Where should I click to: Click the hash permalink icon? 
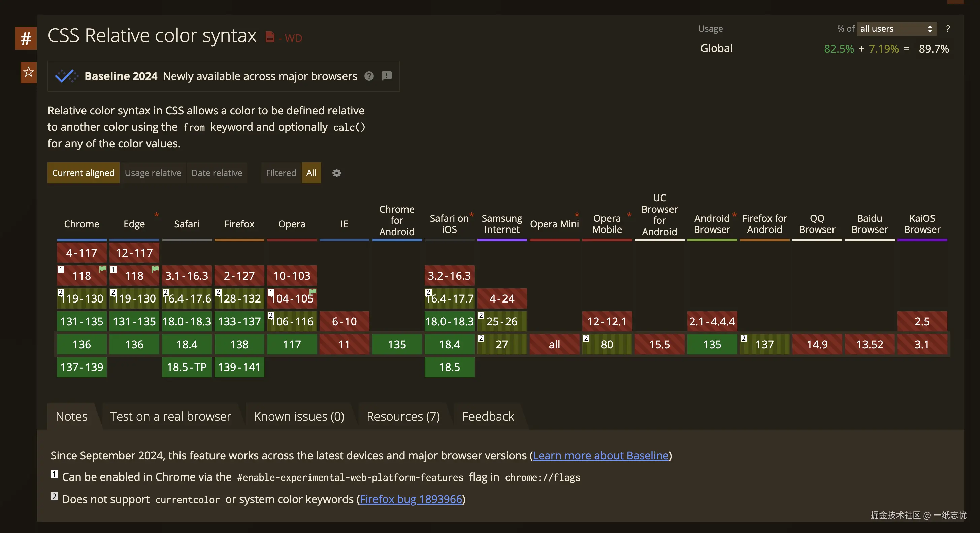[x=26, y=38]
